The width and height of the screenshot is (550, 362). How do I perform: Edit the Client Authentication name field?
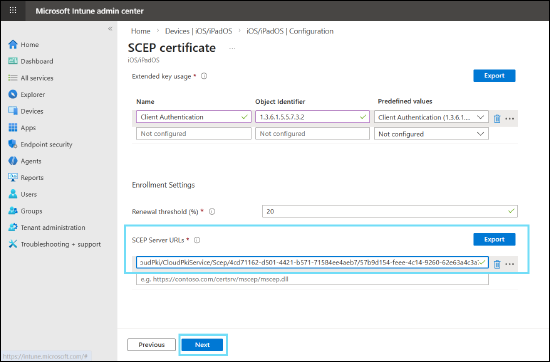click(x=194, y=117)
